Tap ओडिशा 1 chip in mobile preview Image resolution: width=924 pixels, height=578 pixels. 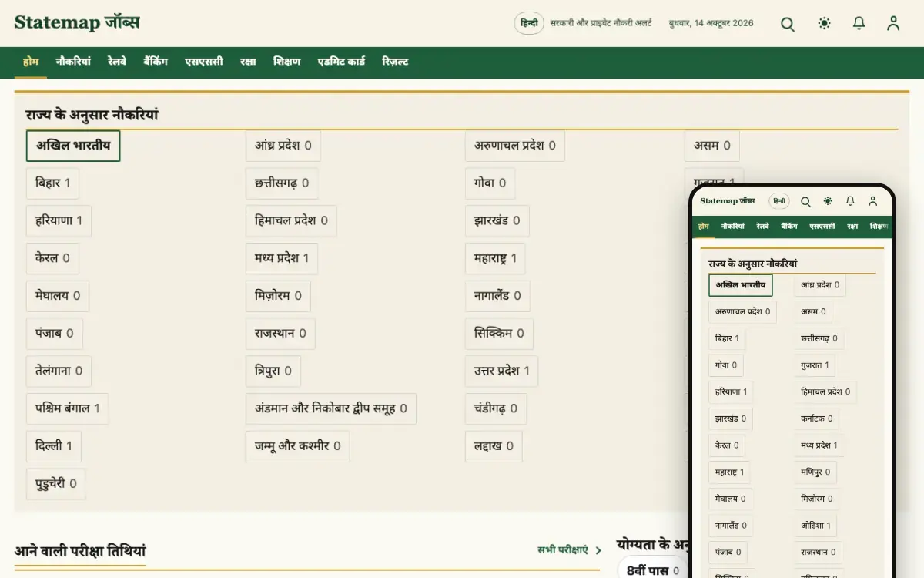tap(815, 526)
